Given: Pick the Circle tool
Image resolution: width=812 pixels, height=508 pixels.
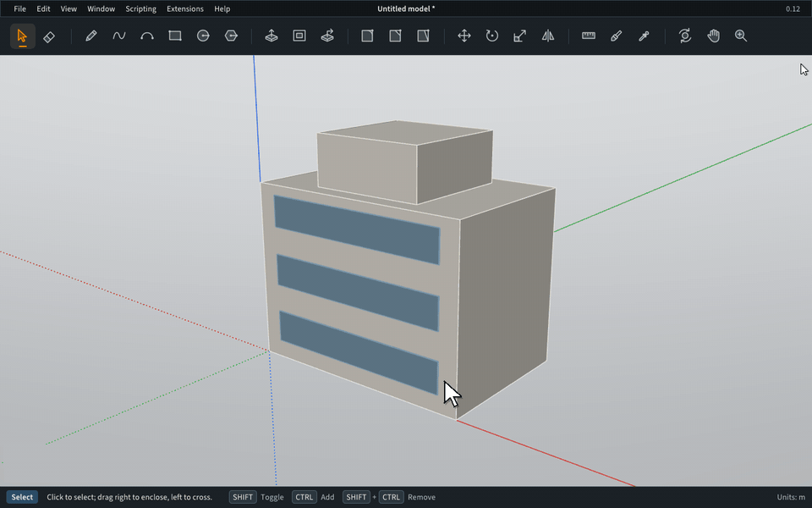Looking at the screenshot, I should [203, 36].
